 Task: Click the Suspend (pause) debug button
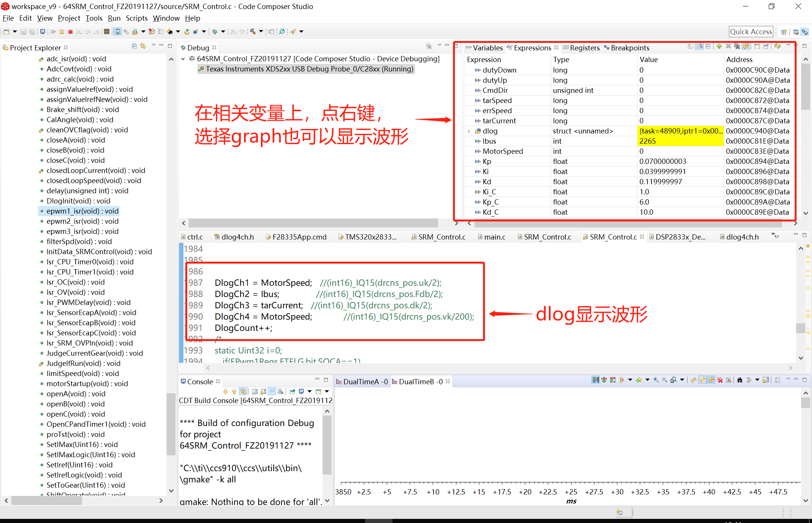click(x=62, y=32)
